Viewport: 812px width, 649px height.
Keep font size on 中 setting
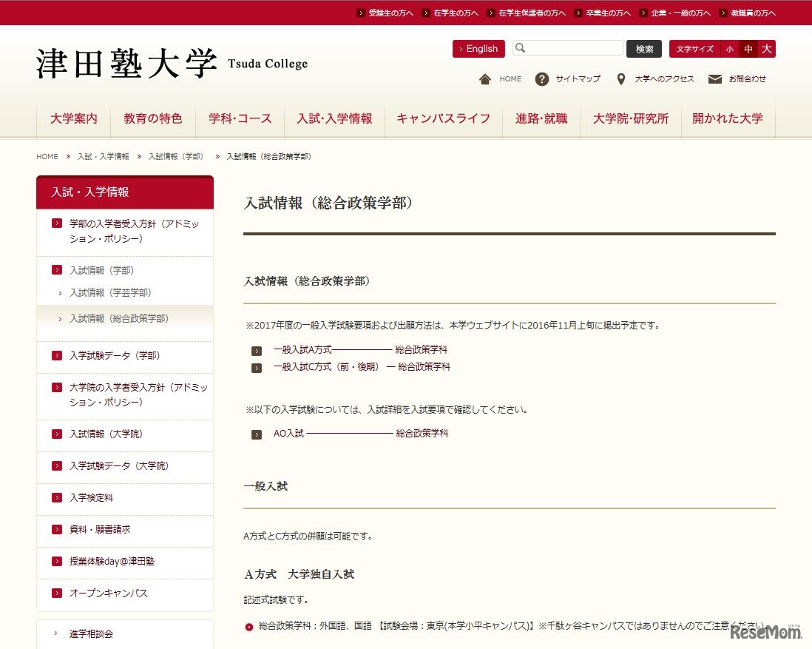[x=748, y=49]
